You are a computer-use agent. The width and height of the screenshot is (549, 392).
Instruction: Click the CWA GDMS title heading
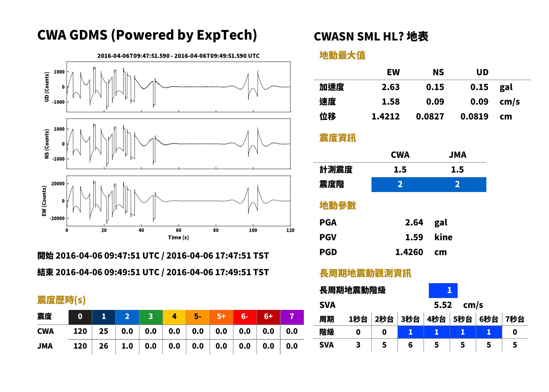click(147, 35)
